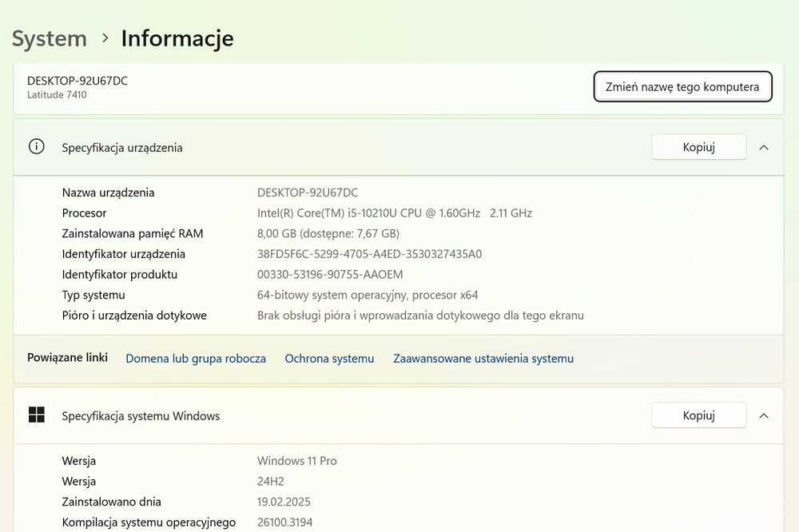Select the Brak obsługi pióra value text
This screenshot has height=532, width=799.
click(x=420, y=316)
